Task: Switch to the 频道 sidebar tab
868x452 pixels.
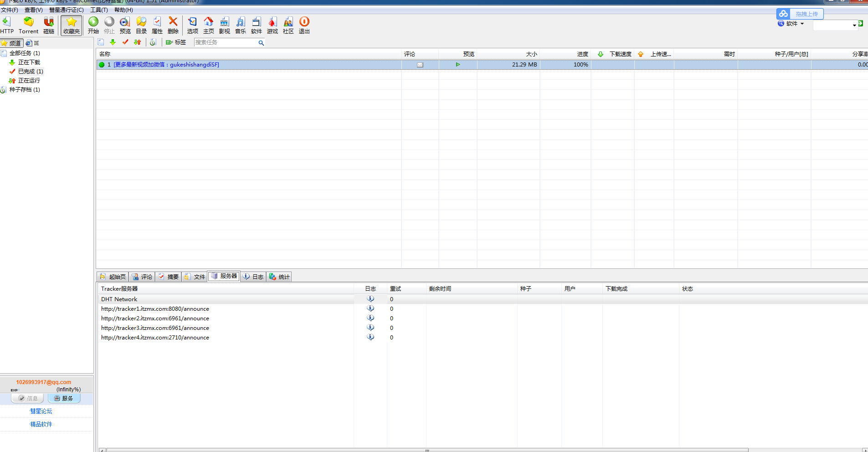Action: click(12, 43)
